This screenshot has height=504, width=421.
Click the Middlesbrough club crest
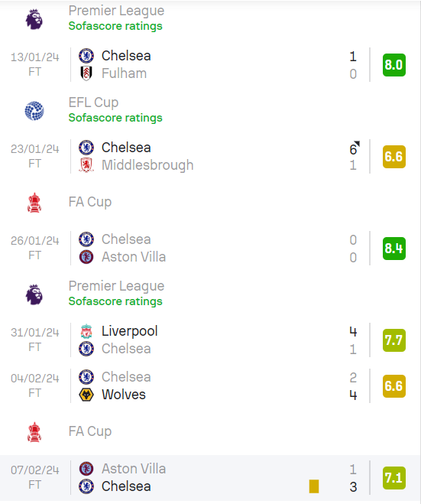(x=86, y=165)
